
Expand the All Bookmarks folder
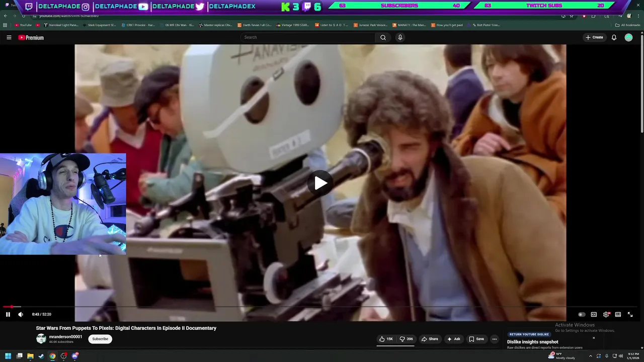pos(627,25)
